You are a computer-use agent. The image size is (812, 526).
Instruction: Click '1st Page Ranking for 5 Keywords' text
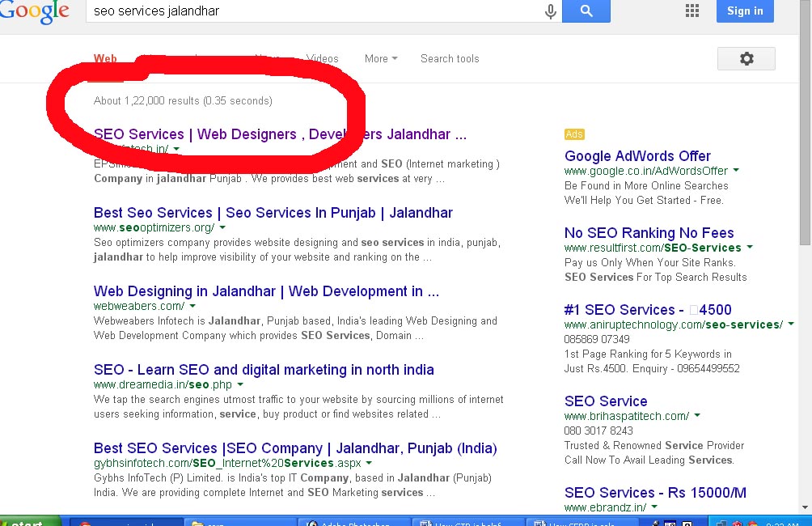tap(647, 354)
